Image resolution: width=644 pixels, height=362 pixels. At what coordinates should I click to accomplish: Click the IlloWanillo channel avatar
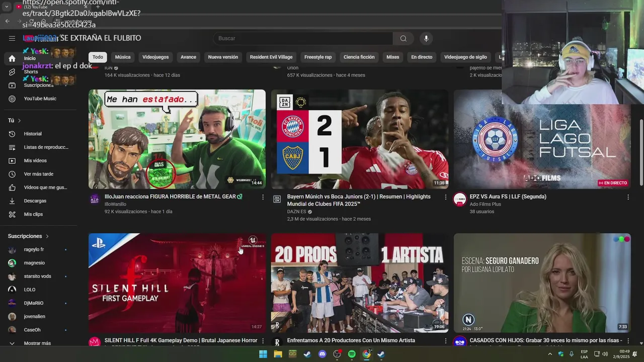[x=95, y=199]
